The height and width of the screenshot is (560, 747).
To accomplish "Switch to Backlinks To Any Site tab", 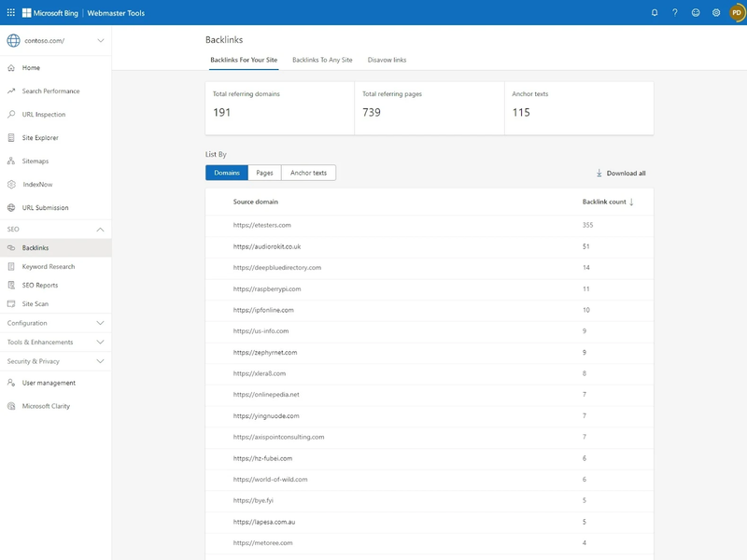I will pyautogui.click(x=322, y=60).
